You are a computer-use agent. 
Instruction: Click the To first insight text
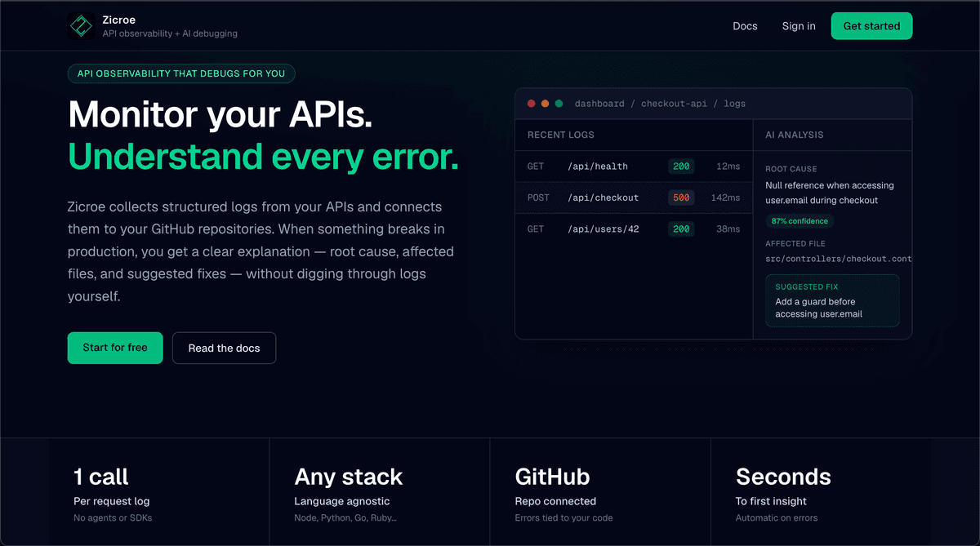(771, 501)
